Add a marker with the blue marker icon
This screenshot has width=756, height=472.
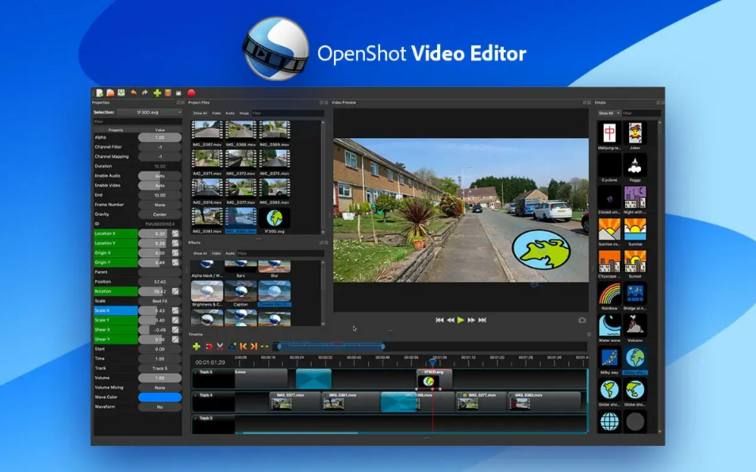coord(232,346)
